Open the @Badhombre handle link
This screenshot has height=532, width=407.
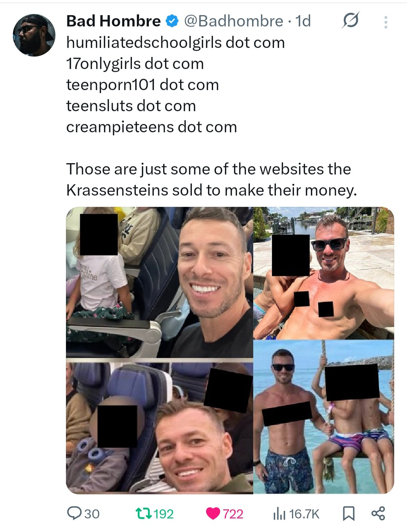[x=233, y=21]
